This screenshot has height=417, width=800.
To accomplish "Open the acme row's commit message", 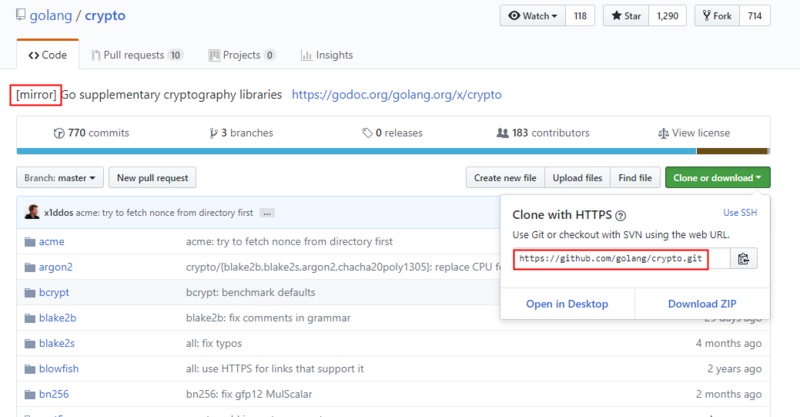I will [x=289, y=242].
